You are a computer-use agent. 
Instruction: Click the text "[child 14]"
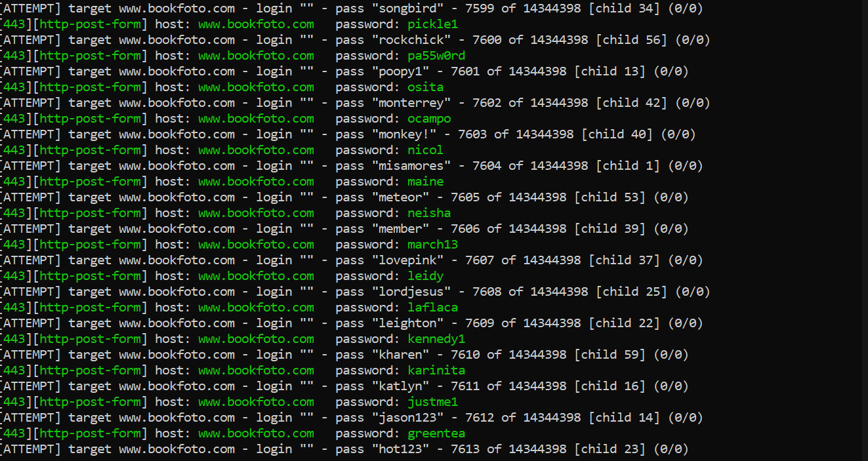[x=623, y=418]
